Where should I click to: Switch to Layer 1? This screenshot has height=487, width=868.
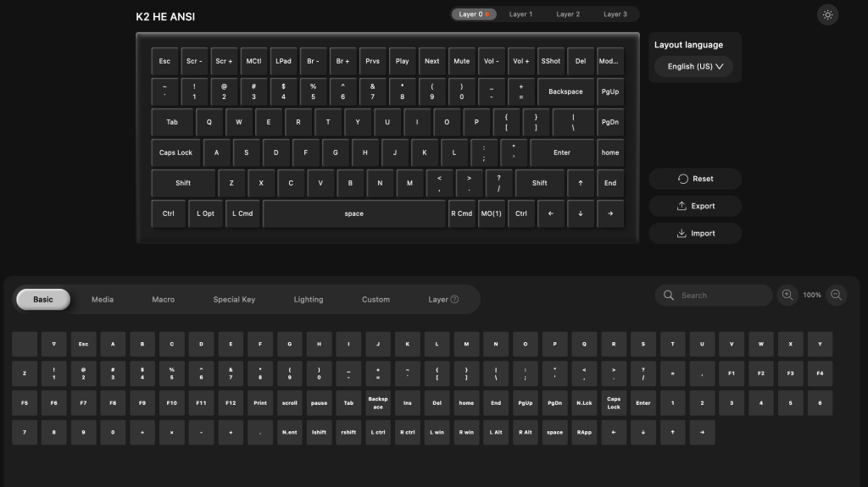[520, 14]
